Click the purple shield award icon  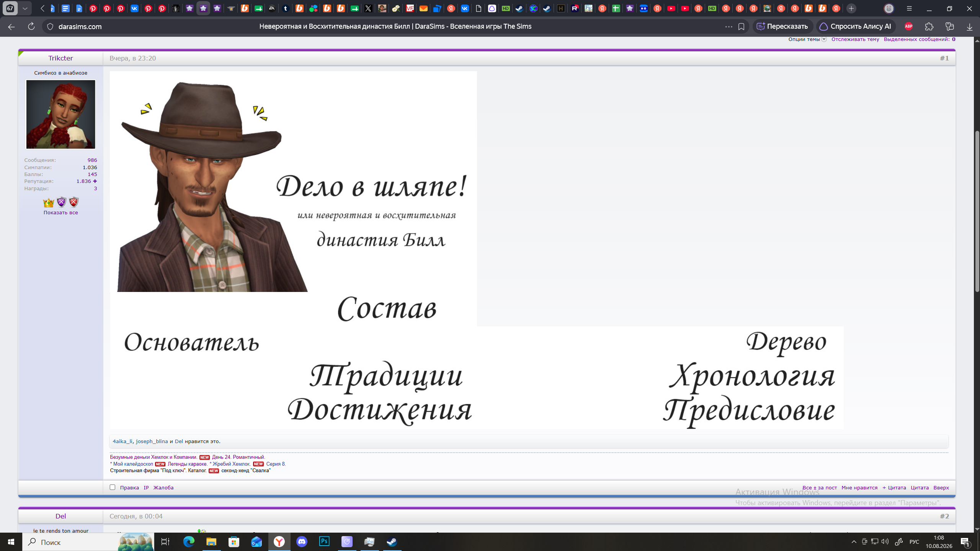[x=61, y=202]
